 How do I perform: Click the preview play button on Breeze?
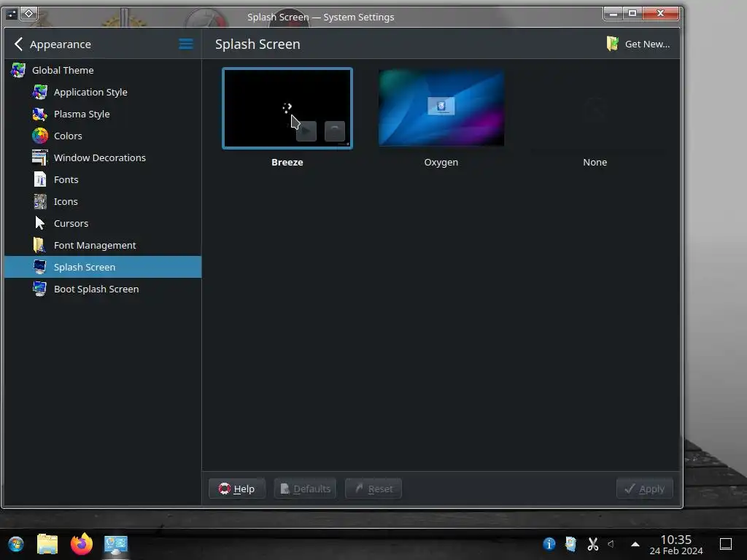[306, 131]
